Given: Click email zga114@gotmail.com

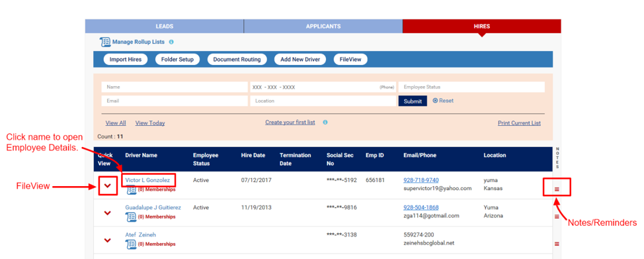Looking at the screenshot, I should click(431, 215).
